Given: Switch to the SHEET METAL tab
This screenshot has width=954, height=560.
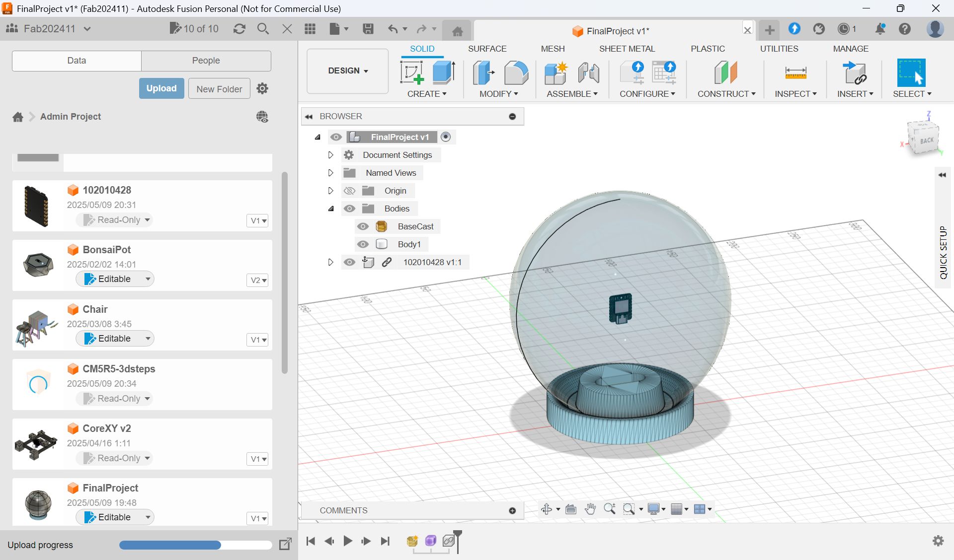Looking at the screenshot, I should pyautogui.click(x=627, y=49).
